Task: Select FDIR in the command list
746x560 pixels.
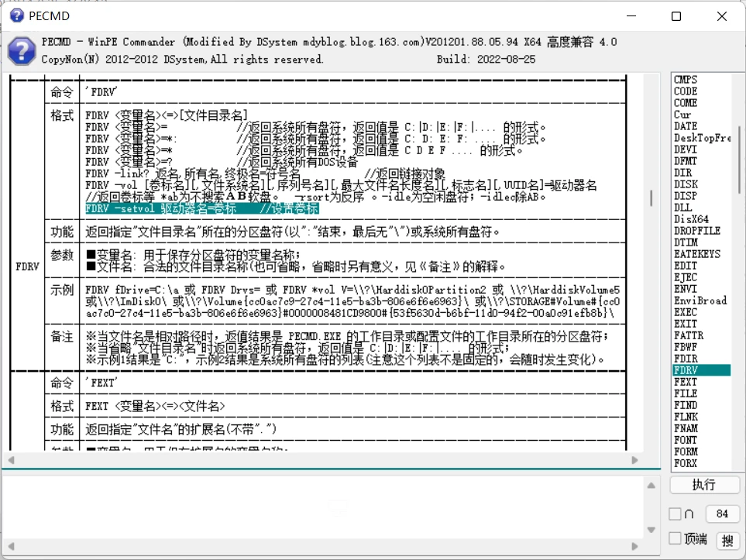Action: click(686, 359)
